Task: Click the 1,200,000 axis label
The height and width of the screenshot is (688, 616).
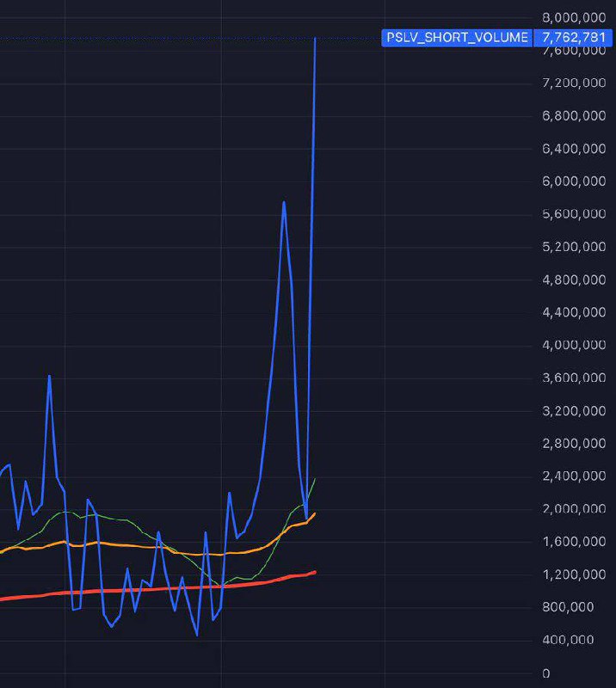Action: tap(574, 574)
